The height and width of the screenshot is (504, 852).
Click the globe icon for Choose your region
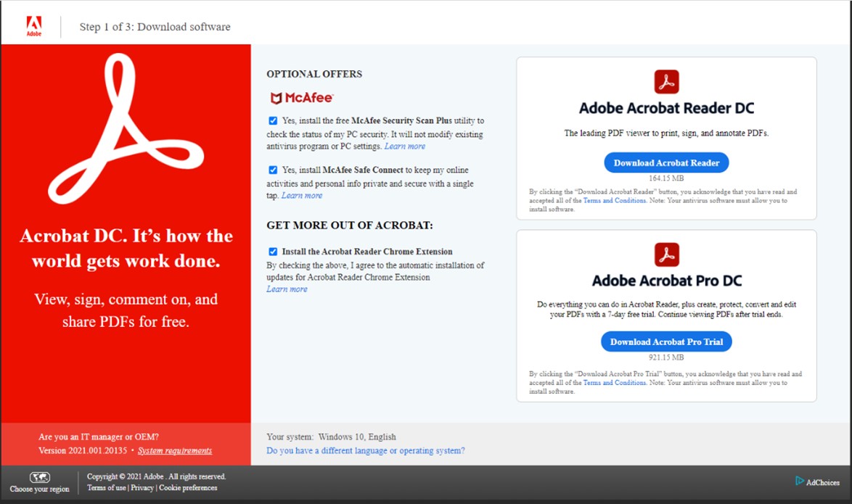pos(40,477)
